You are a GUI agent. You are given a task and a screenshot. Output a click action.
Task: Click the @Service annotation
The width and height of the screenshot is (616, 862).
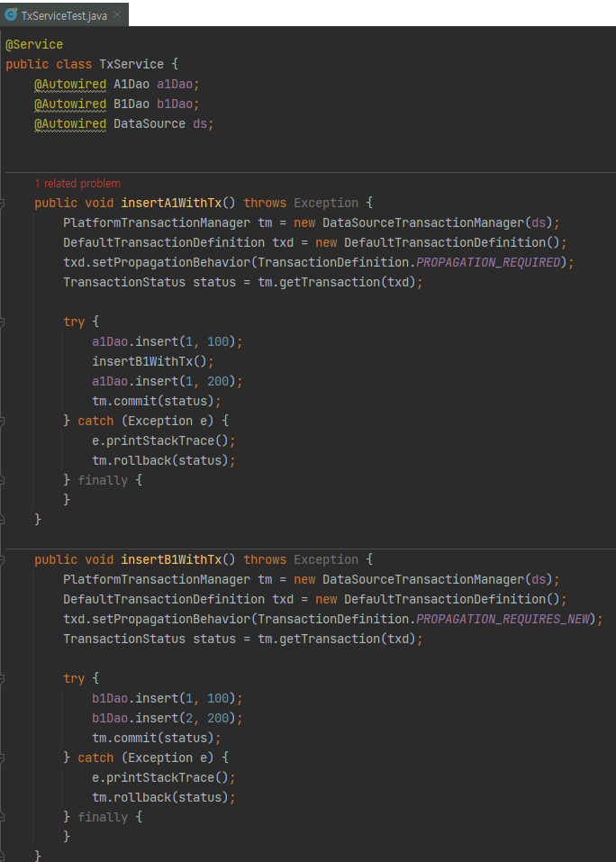coord(34,44)
